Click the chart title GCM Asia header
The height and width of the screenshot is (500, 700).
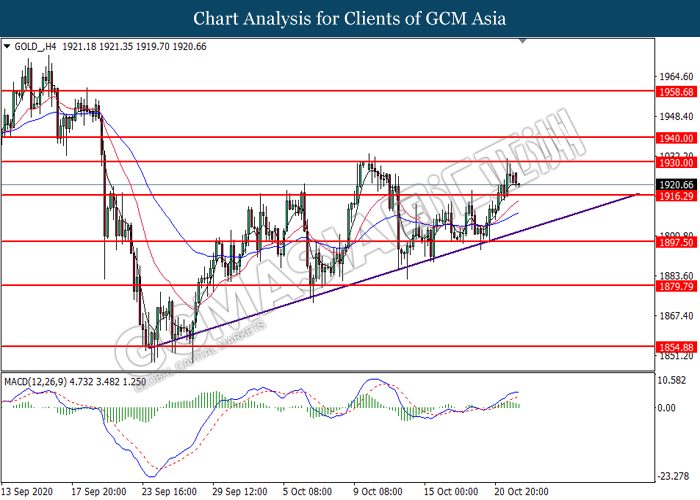pos(350,18)
